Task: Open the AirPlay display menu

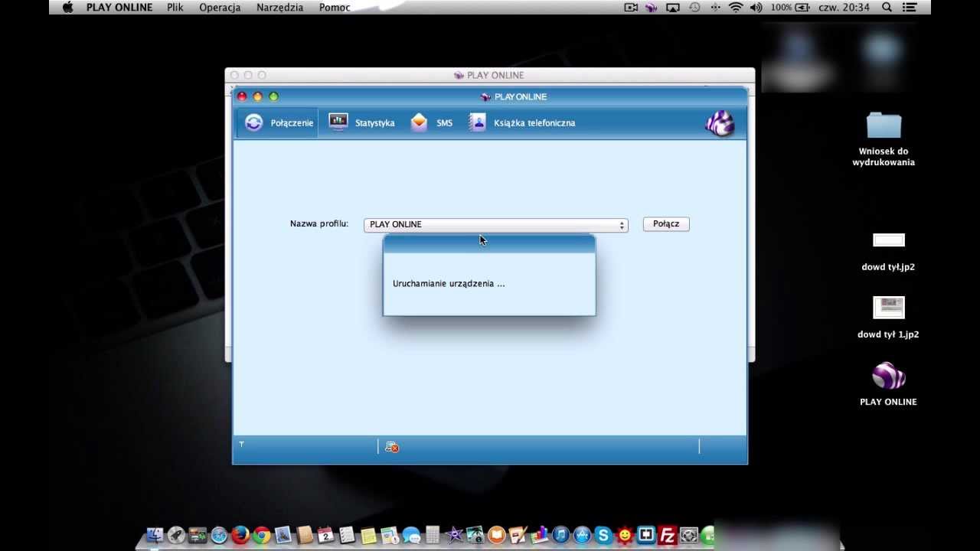Action: point(673,8)
